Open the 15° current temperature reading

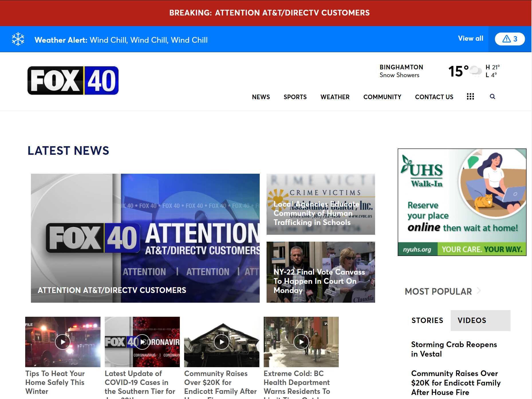(458, 71)
